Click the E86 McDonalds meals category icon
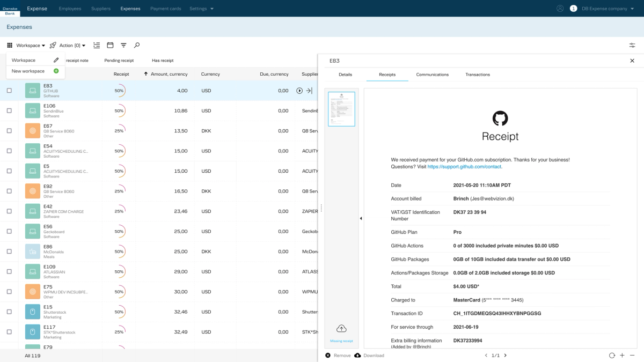644x362 pixels. click(33, 252)
